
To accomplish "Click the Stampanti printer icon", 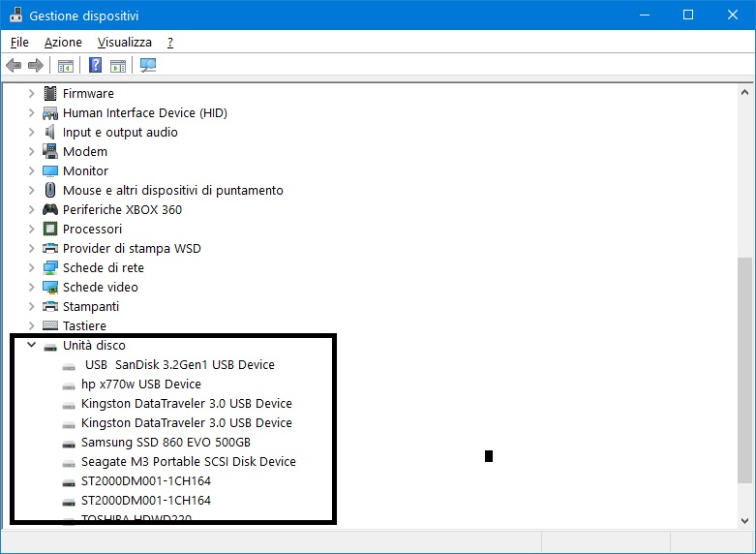I will tap(50, 306).
